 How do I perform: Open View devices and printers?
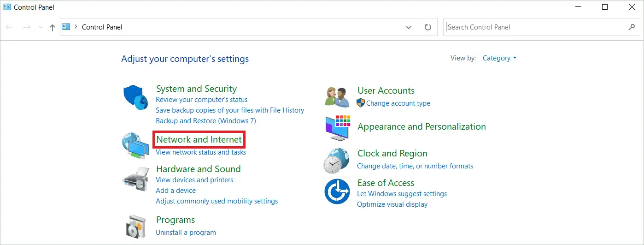tap(194, 180)
